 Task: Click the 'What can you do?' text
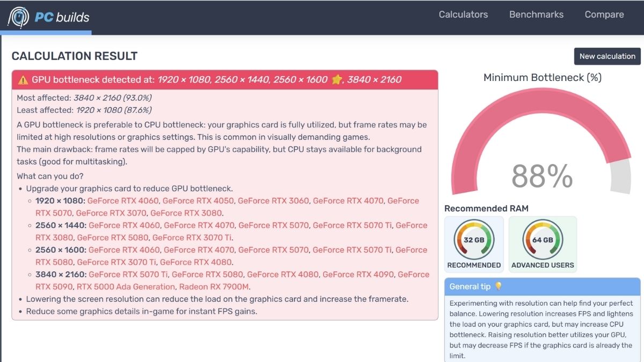pos(50,176)
